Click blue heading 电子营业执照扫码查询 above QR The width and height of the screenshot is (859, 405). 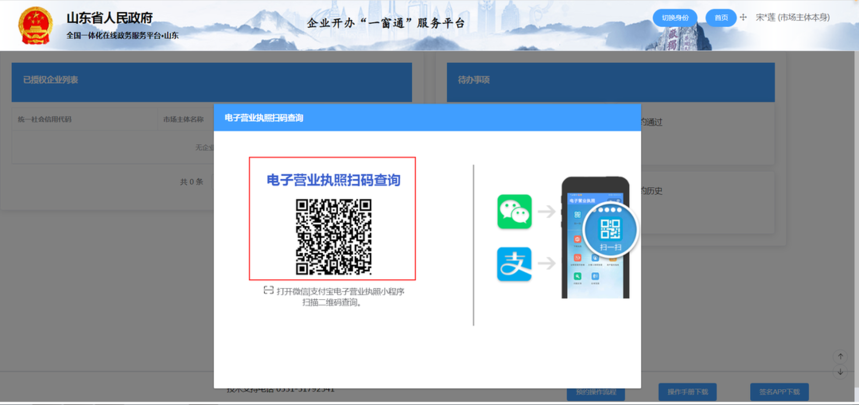(x=333, y=180)
